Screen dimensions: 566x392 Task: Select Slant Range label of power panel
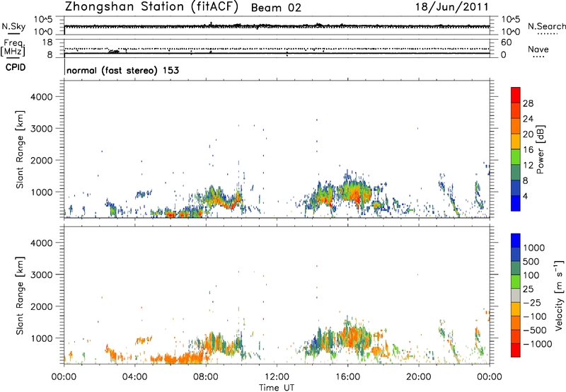click(x=20, y=149)
